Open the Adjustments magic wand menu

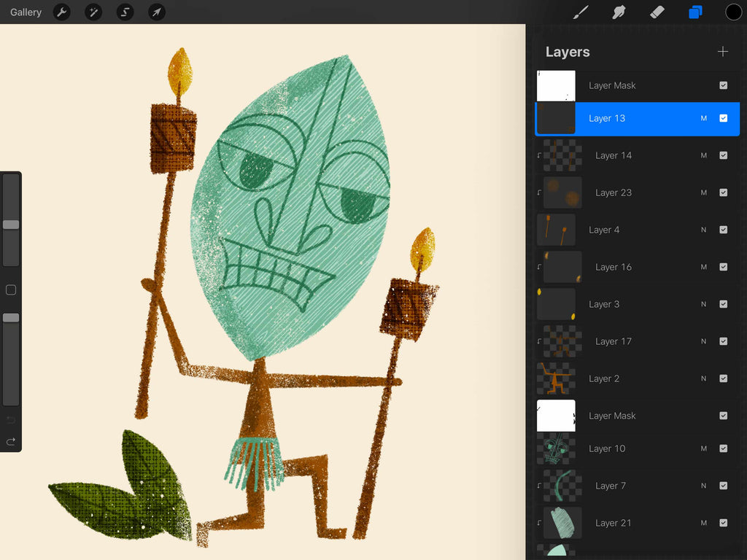[93, 12]
